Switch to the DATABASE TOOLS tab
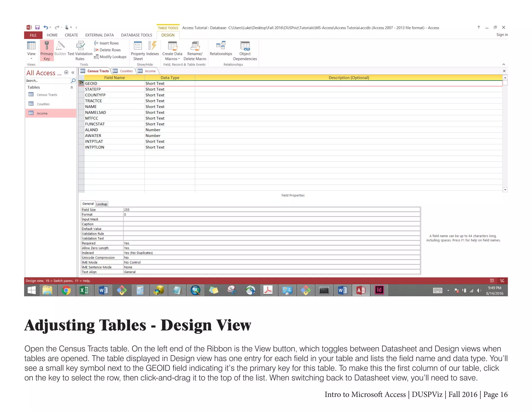 [136, 35]
